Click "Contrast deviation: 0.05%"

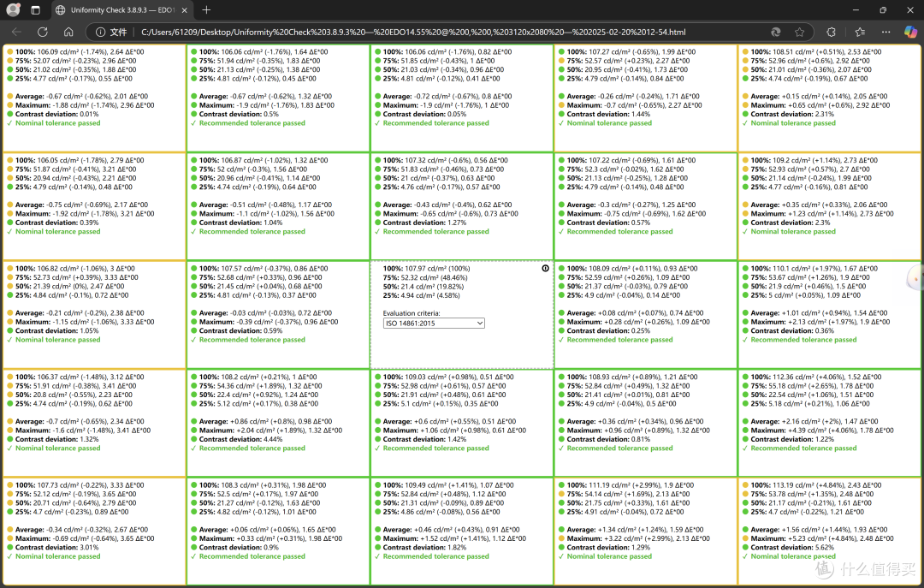click(424, 114)
